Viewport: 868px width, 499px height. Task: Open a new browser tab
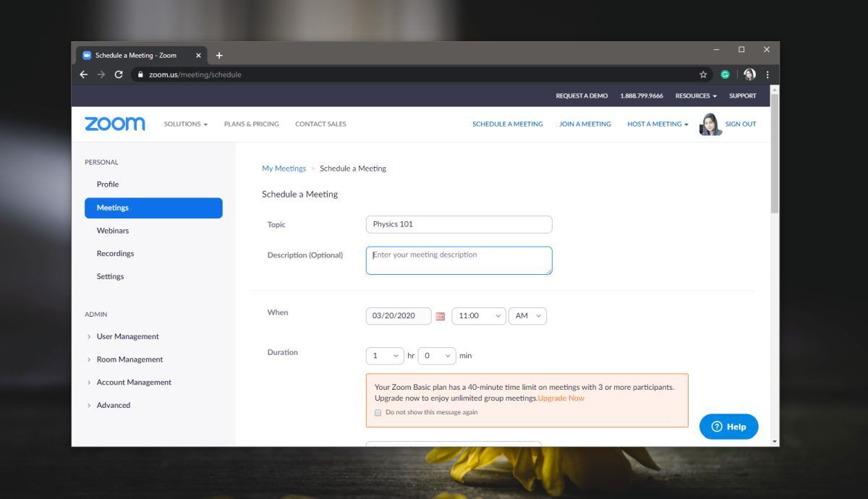tap(219, 55)
